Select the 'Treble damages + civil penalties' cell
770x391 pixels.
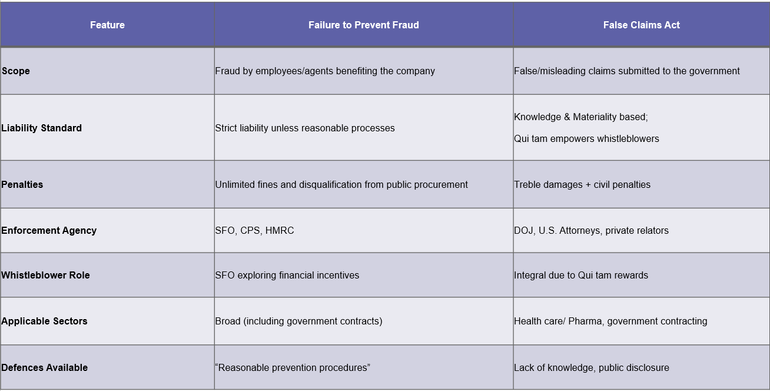tap(641, 184)
